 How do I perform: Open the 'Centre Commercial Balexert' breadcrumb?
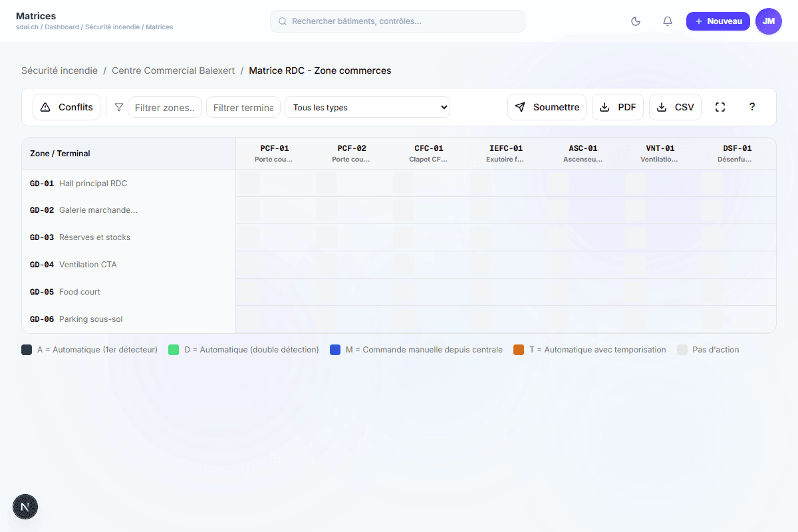coord(173,70)
